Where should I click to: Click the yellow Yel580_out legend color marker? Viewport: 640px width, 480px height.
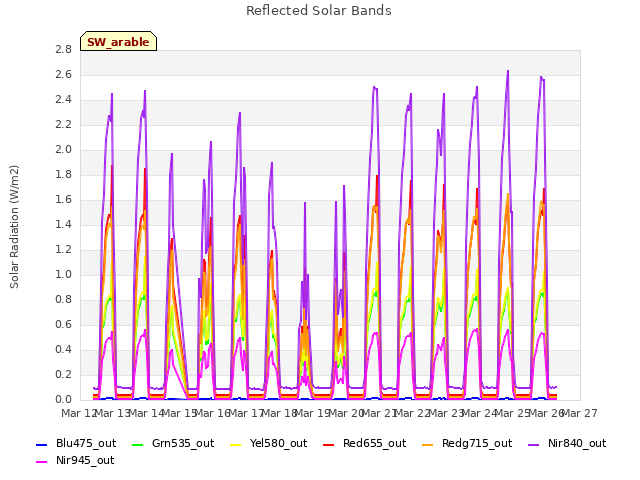(236, 444)
